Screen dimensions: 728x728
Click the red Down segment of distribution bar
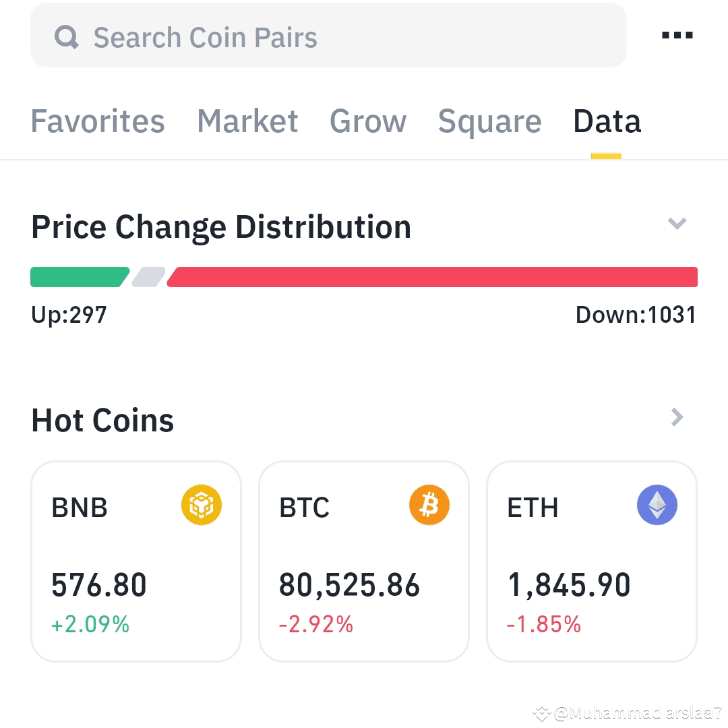432,277
